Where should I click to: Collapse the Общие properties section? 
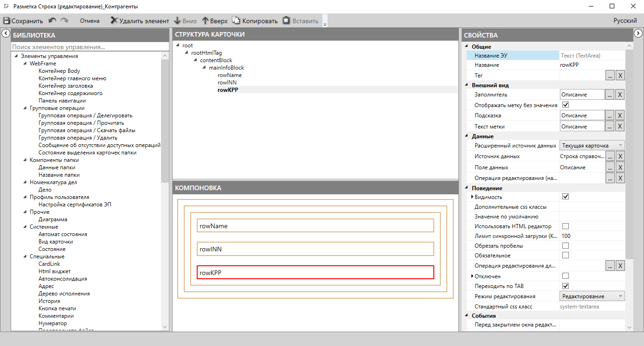point(466,47)
